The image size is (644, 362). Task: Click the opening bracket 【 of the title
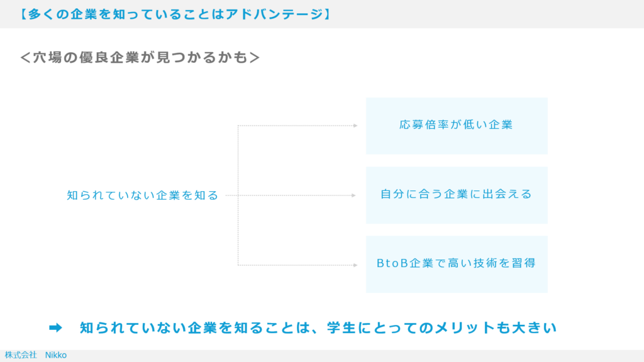23,14
